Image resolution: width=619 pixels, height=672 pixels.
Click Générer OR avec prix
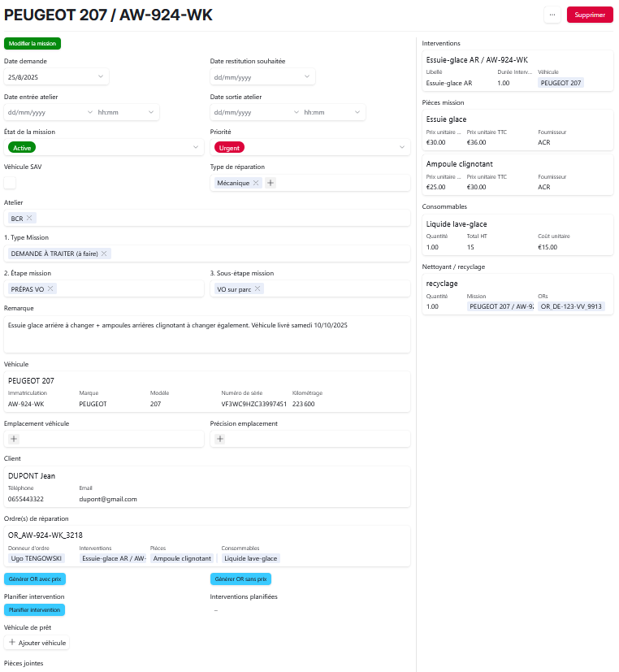pyautogui.click(x=36, y=579)
